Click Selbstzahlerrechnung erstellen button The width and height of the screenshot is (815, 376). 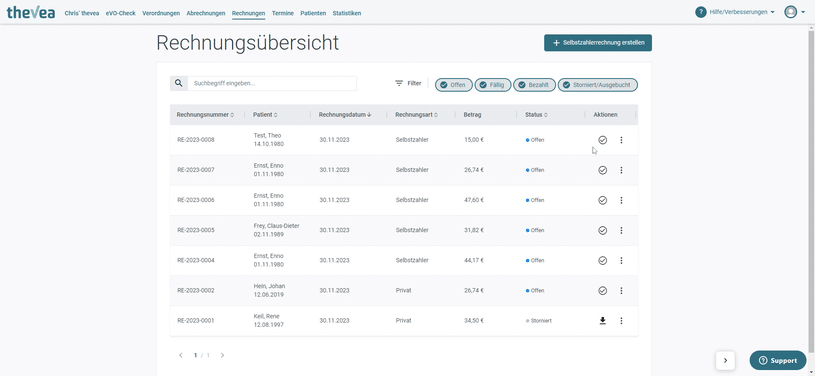click(x=598, y=43)
